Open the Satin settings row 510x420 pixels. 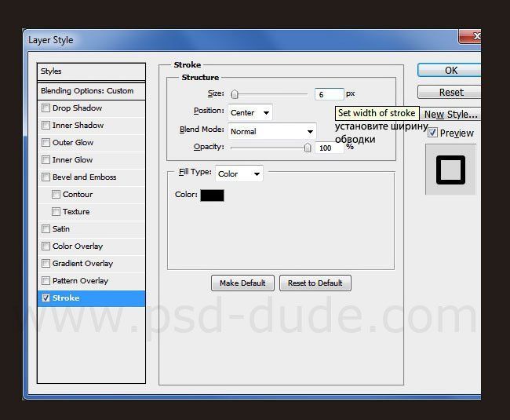click(91, 228)
